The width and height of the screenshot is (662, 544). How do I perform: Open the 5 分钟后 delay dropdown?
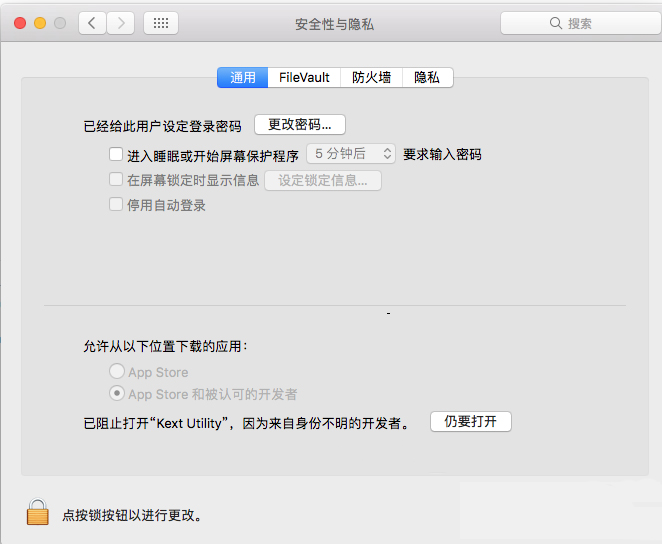click(351, 154)
